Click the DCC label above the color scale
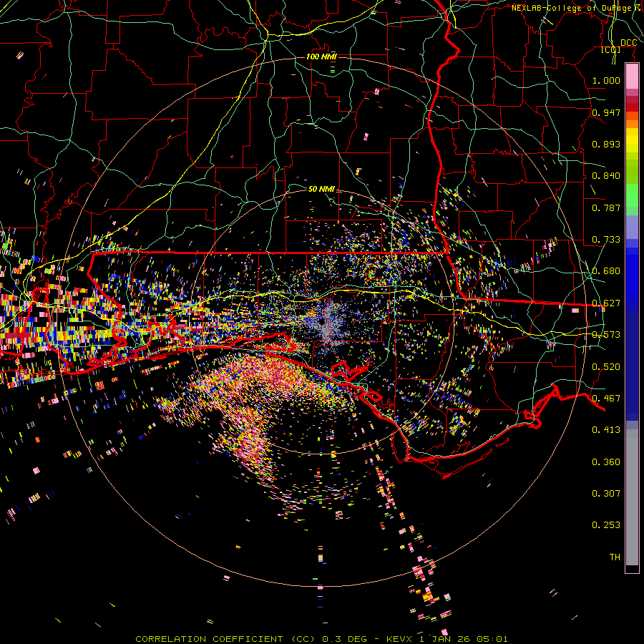 click(x=628, y=42)
